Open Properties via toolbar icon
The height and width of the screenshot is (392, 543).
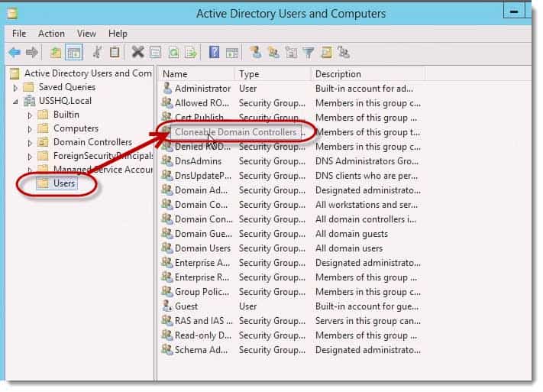(x=155, y=53)
